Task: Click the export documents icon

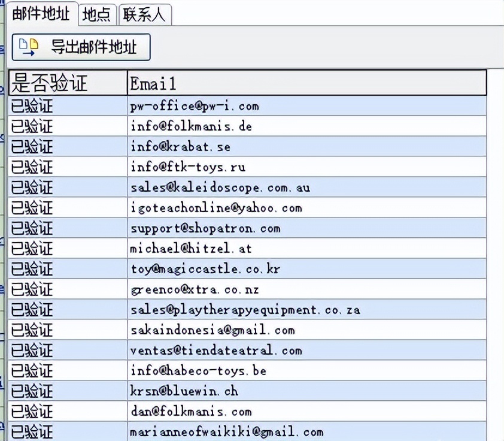Action: pyautogui.click(x=29, y=47)
